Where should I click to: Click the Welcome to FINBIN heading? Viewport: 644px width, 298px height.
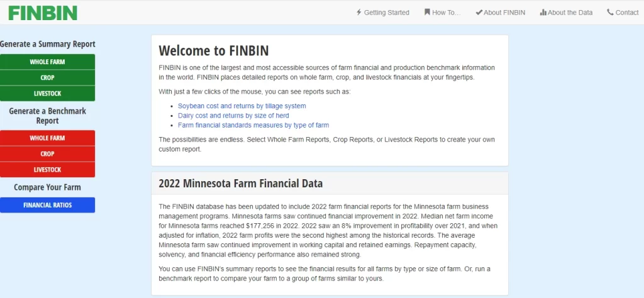point(214,50)
